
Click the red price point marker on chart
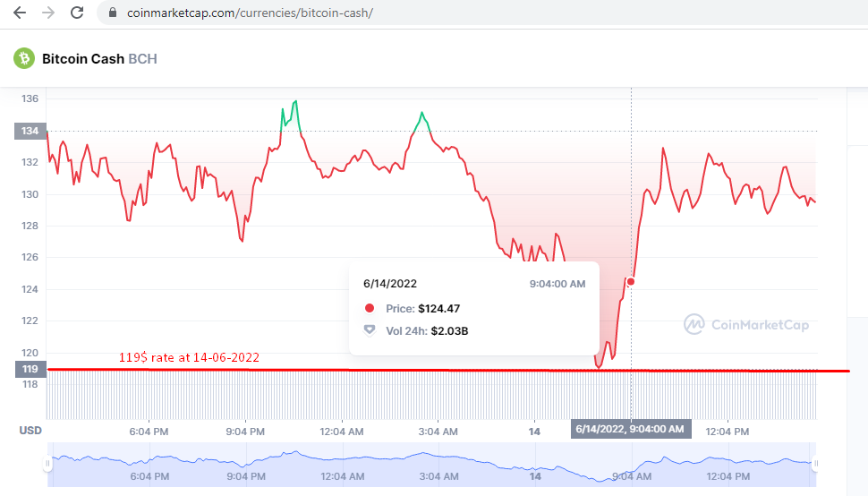click(x=631, y=282)
